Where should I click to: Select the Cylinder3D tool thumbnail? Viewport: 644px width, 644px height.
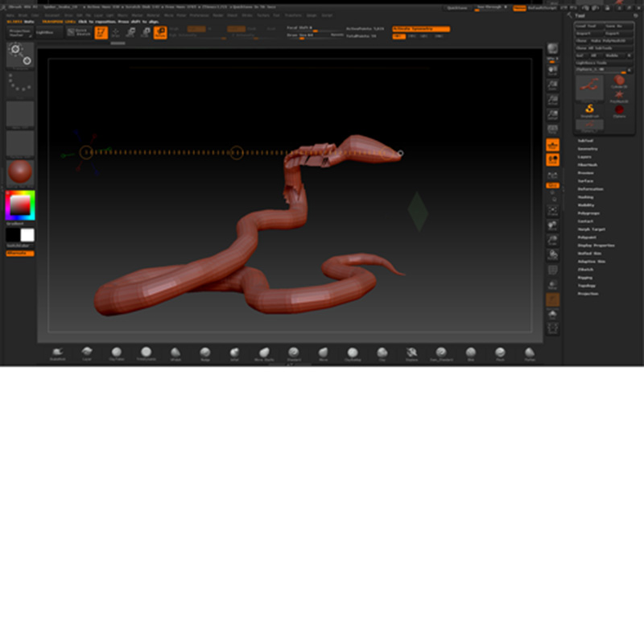(x=619, y=81)
